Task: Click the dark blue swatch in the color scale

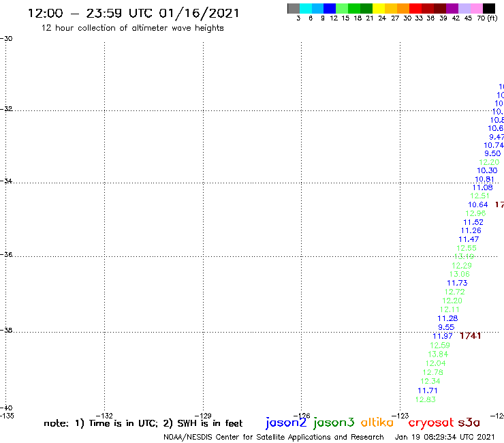Action: click(x=330, y=8)
